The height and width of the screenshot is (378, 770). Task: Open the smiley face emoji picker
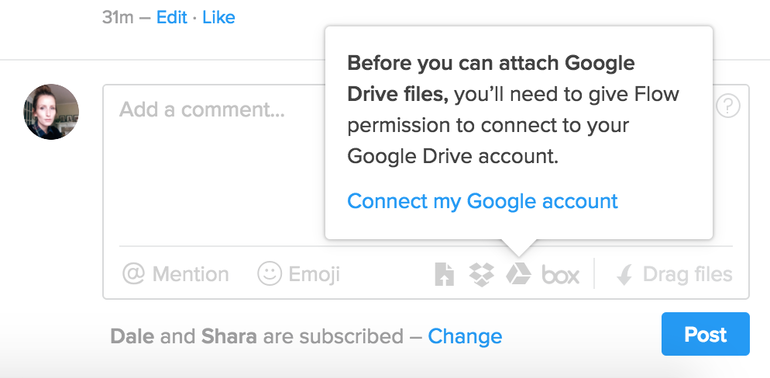pyautogui.click(x=270, y=273)
